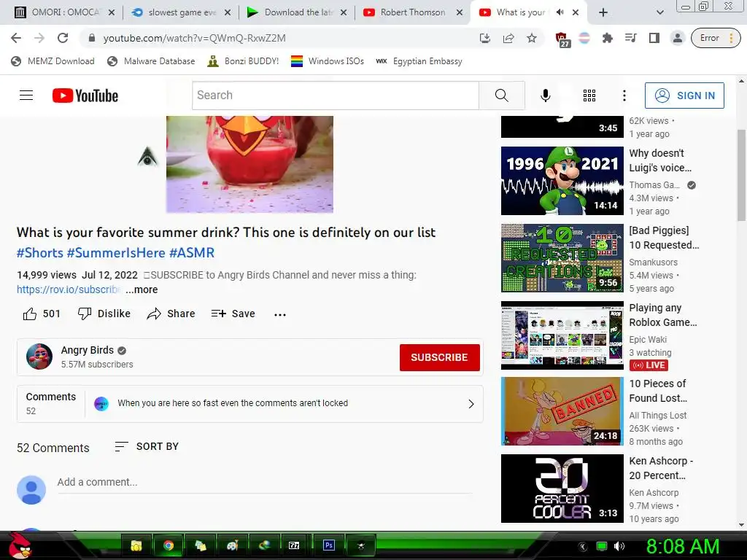Viewport: 747px width, 560px height.
Task: Mute the playing tab's audio icon
Action: coord(560,12)
